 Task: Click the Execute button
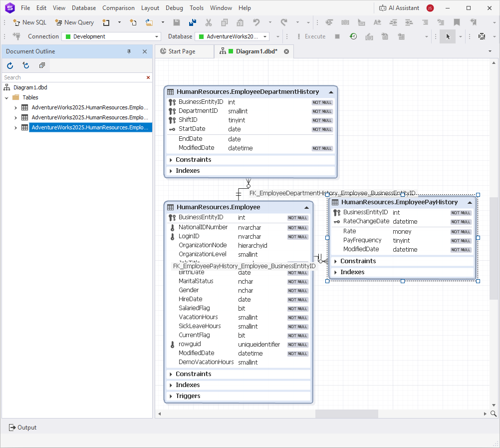(x=311, y=36)
